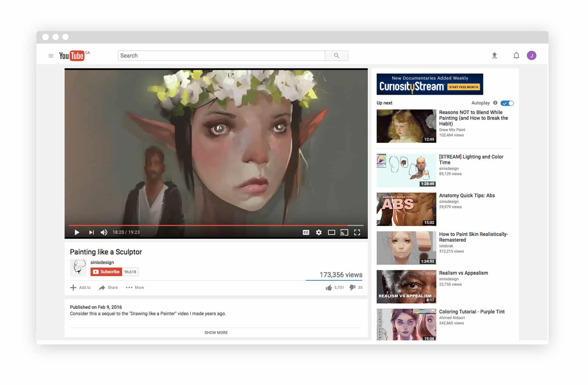Open the notifications bell
The image size is (588, 385).
tap(516, 56)
